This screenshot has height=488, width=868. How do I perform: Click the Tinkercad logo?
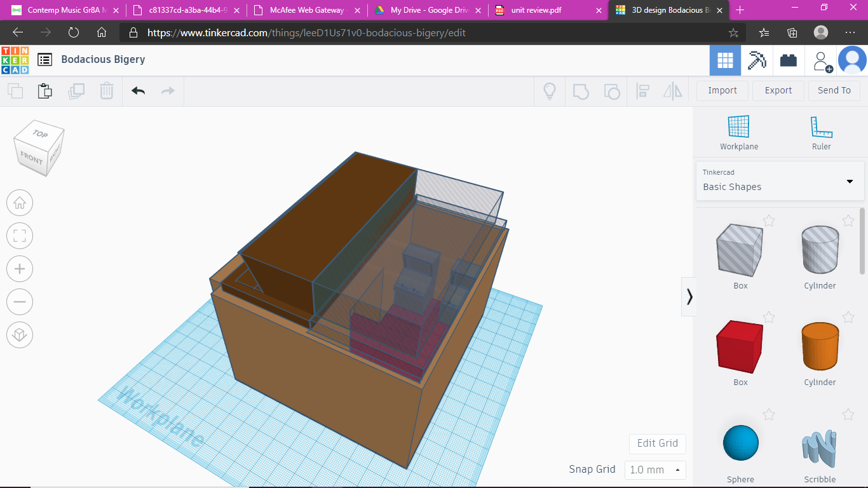pyautogui.click(x=15, y=60)
